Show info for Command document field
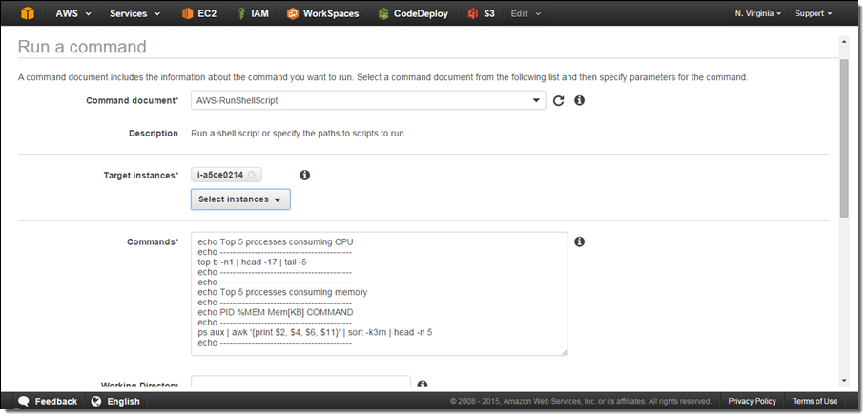 pos(579,100)
